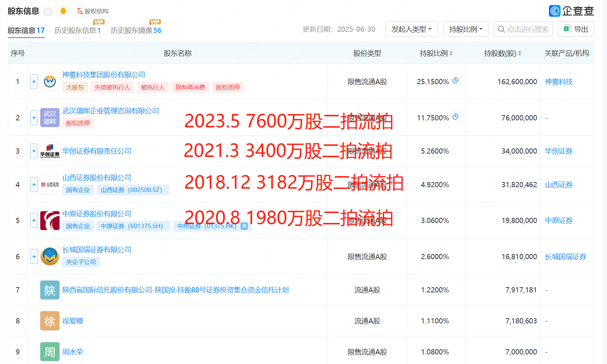The height and width of the screenshot is (364, 607).
Task: Switch to 股东信息 17 tab
Action: (26, 30)
